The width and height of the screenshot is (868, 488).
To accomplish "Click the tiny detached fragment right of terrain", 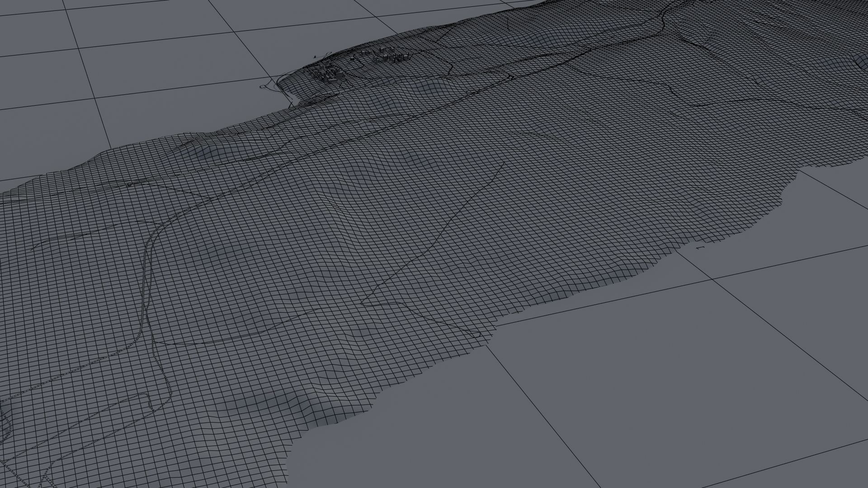I will pyautogui.click(x=700, y=247).
